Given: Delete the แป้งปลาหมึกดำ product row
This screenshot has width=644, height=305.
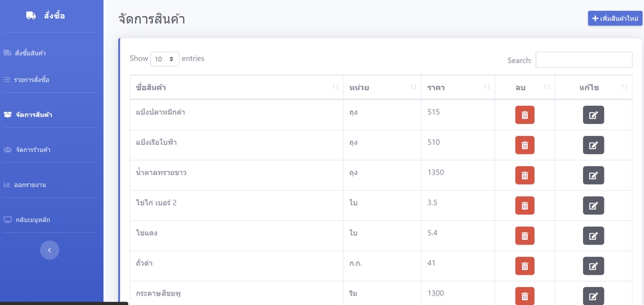Looking at the screenshot, I should tap(525, 115).
